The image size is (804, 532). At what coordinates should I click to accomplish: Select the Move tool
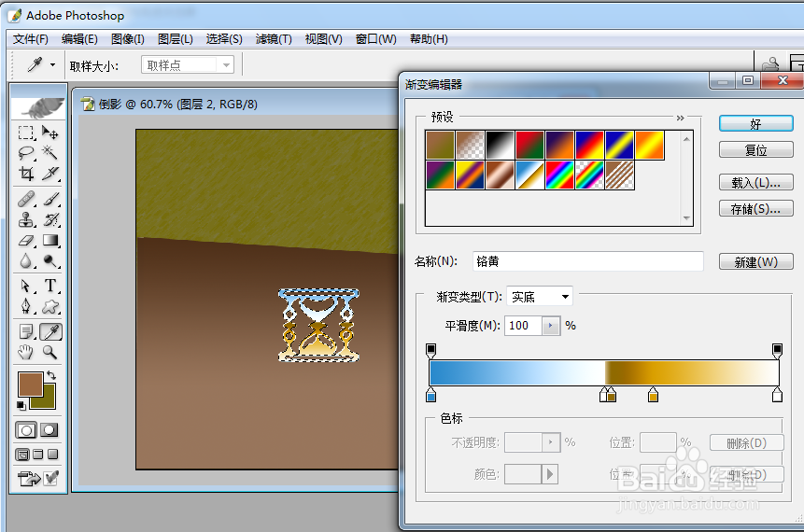pos(50,133)
